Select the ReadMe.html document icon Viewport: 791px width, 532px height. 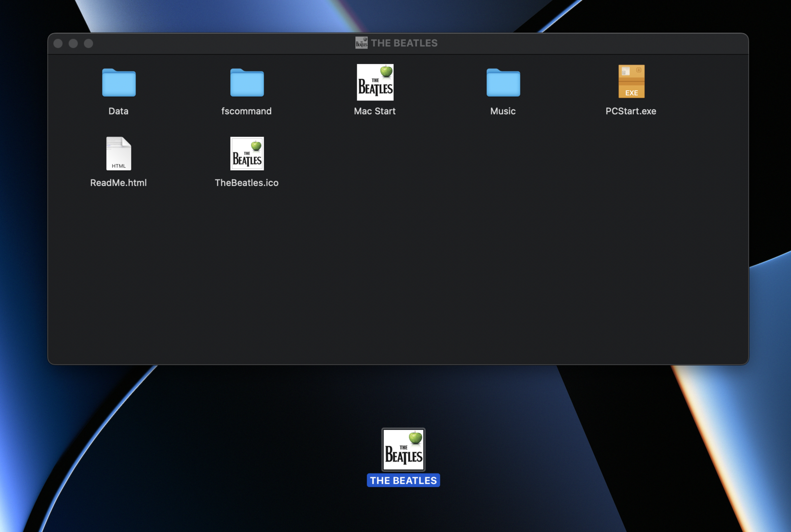pos(119,154)
